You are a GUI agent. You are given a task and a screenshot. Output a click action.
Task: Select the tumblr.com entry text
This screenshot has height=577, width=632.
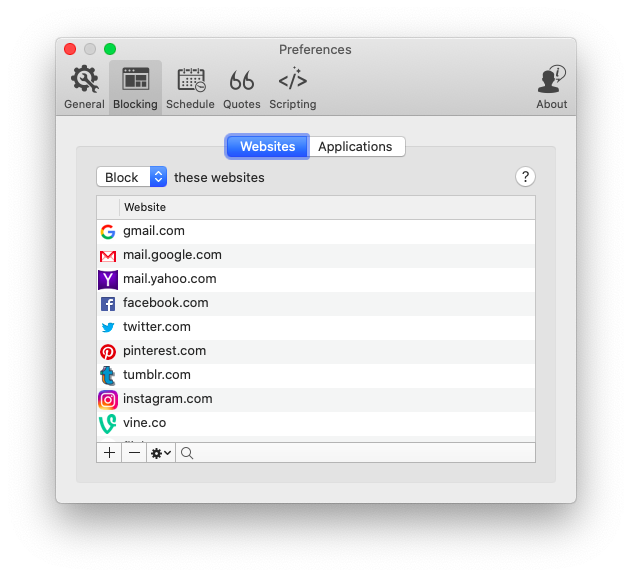point(157,374)
